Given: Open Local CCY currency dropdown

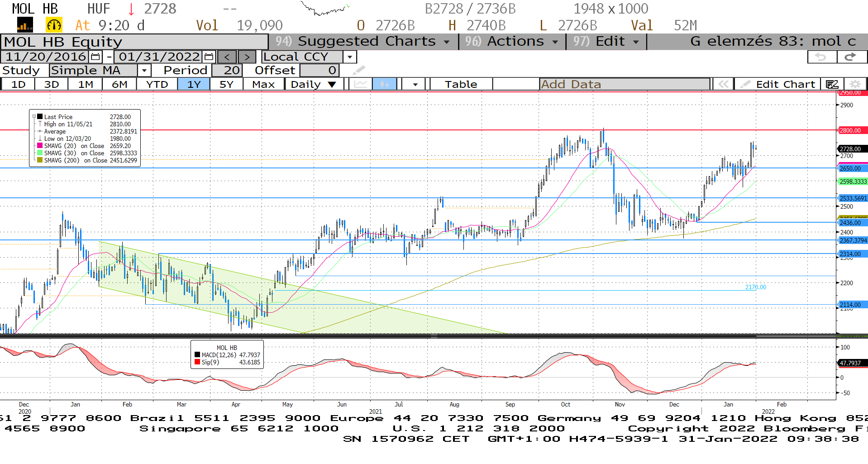Looking at the screenshot, I should point(350,57).
